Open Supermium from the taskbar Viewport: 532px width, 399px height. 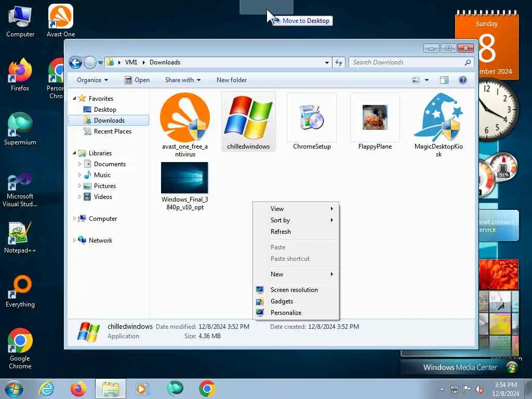tap(175, 389)
